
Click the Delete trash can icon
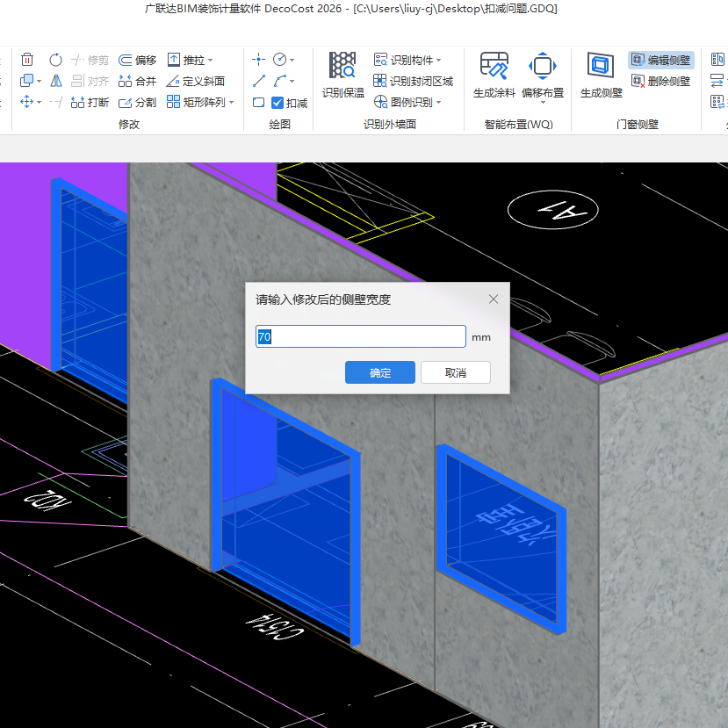[27, 60]
